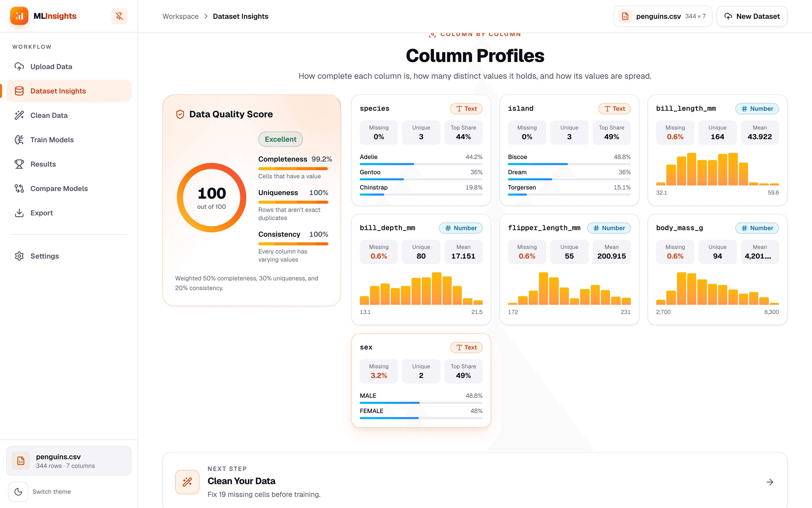Click the Data Quality Score shield icon

(180, 114)
